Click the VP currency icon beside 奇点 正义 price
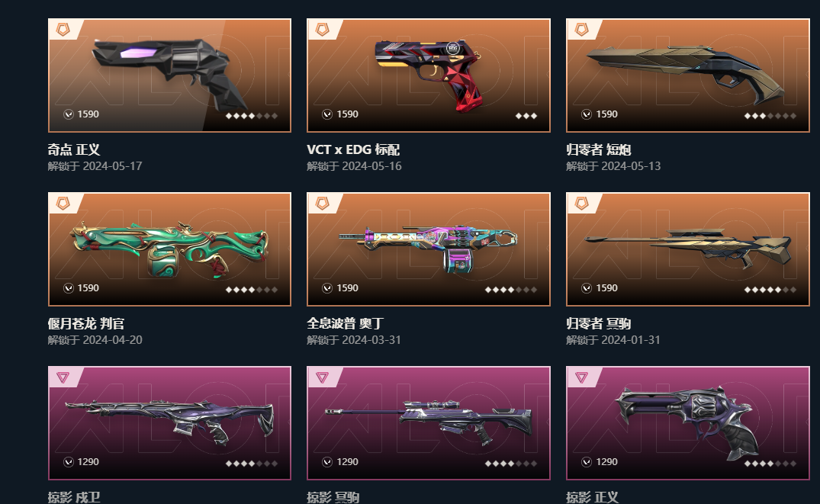820x504 pixels. pos(69,114)
